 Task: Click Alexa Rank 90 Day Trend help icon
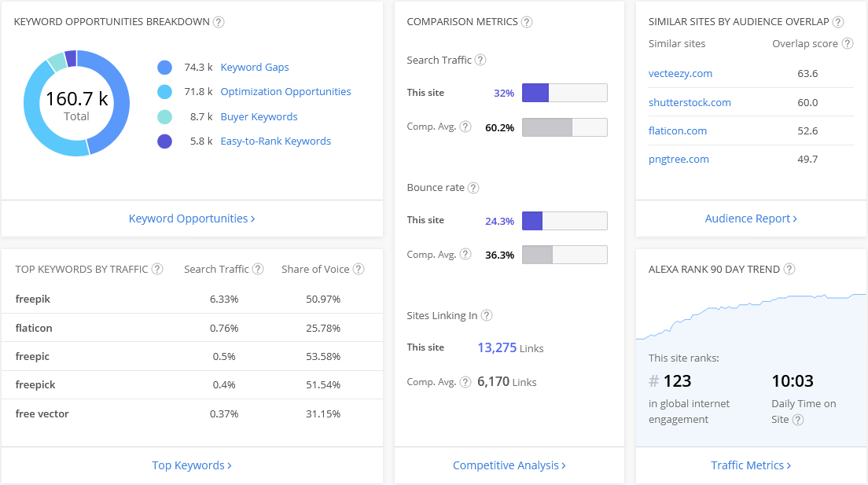[789, 269]
